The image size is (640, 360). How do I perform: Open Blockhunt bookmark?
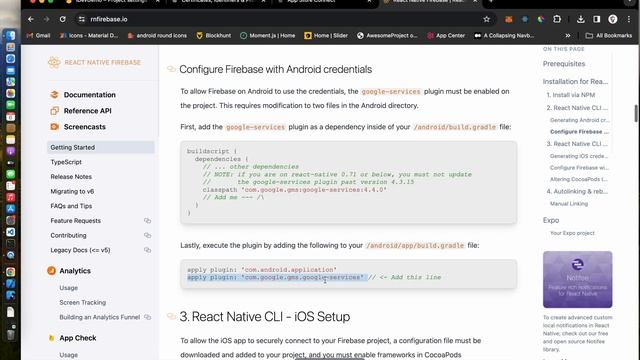click(x=214, y=36)
